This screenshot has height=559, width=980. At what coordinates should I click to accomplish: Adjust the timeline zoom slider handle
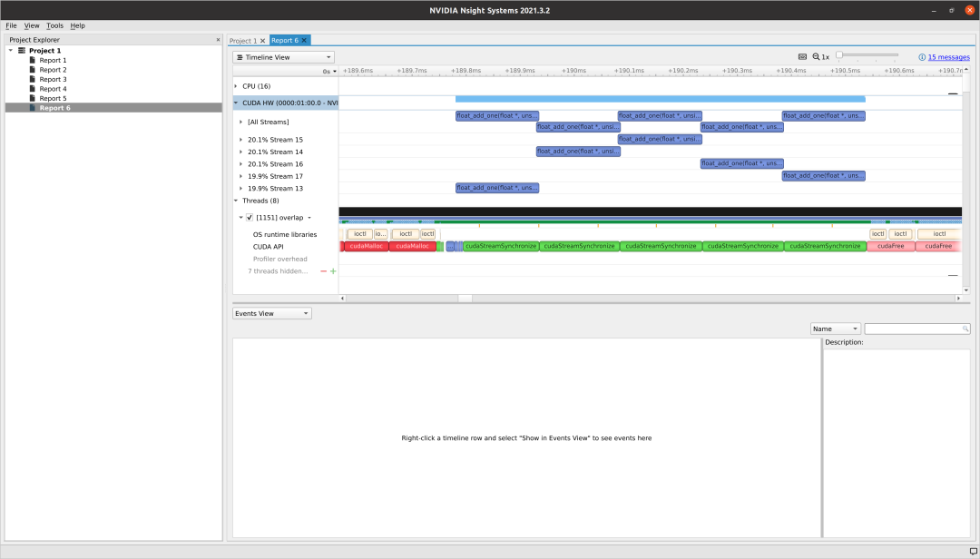pos(839,55)
